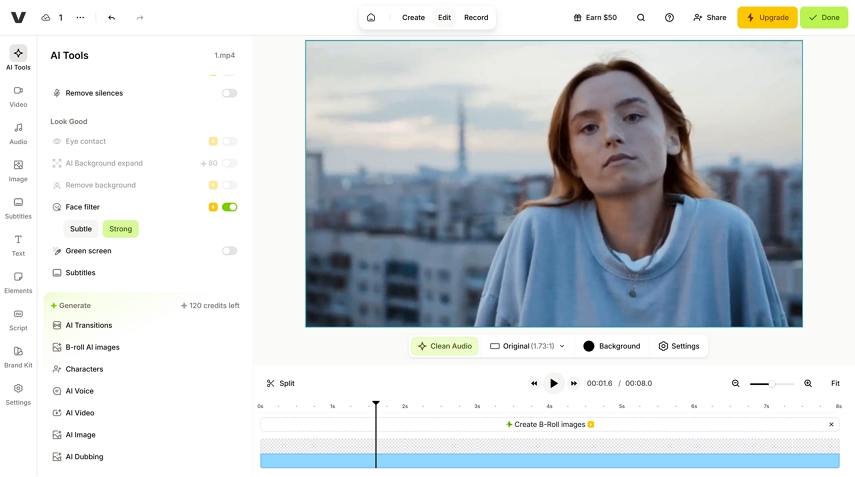Open the AI Tools sidebar panel
This screenshot has height=477, width=855.
click(x=18, y=58)
